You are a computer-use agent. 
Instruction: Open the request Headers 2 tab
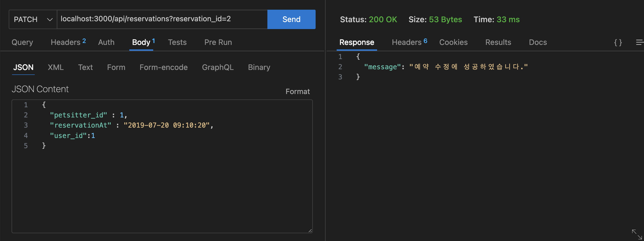[68, 42]
